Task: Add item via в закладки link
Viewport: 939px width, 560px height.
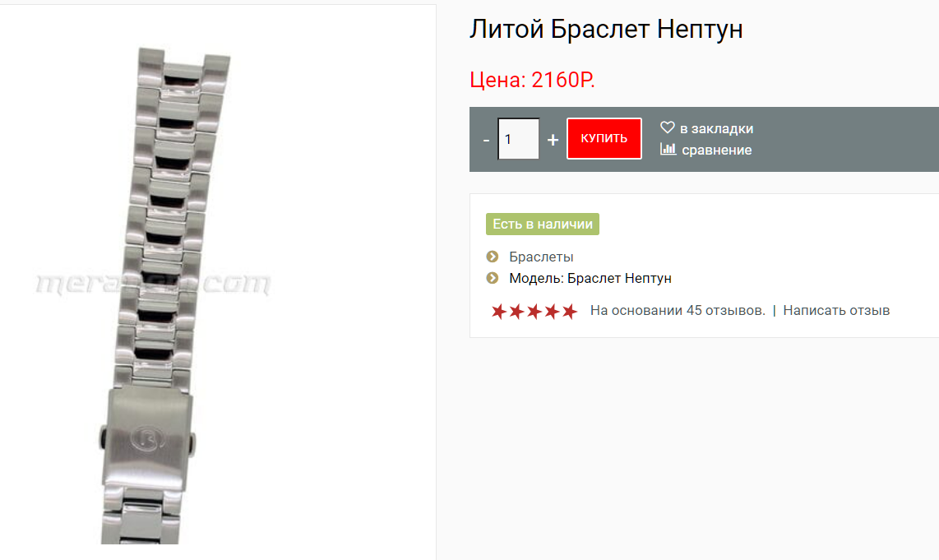Action: (x=716, y=129)
